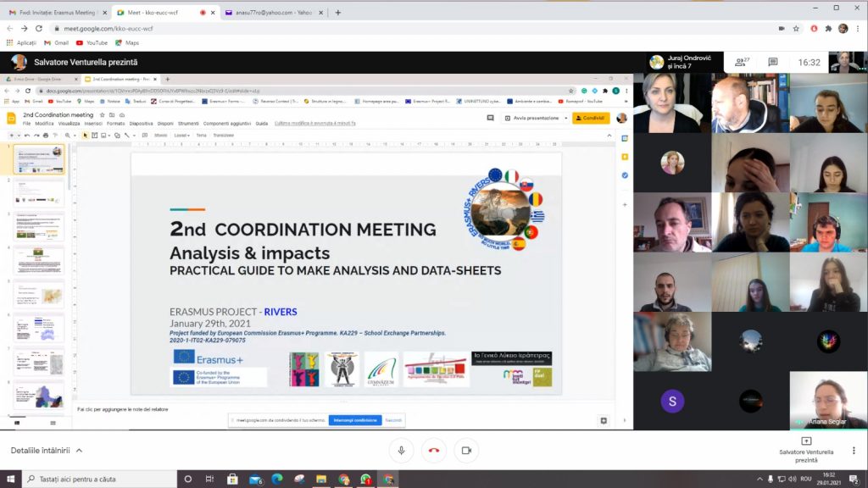The width and height of the screenshot is (868, 488).
Task: Open the Aplicații apps shortcut
Action: point(21,42)
